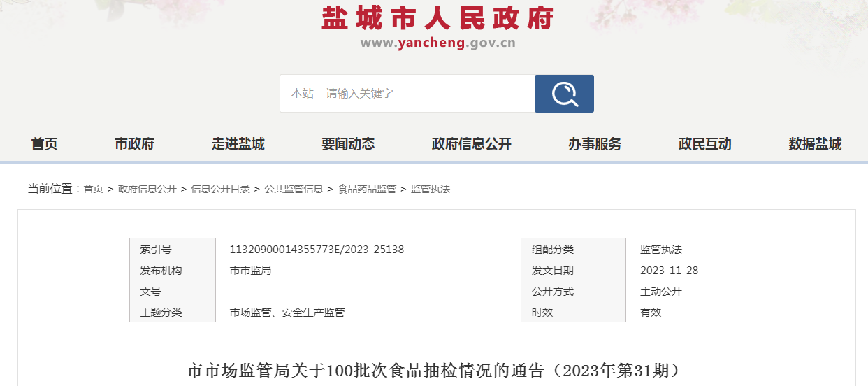Open the 首页 navigation menu item

click(44, 144)
